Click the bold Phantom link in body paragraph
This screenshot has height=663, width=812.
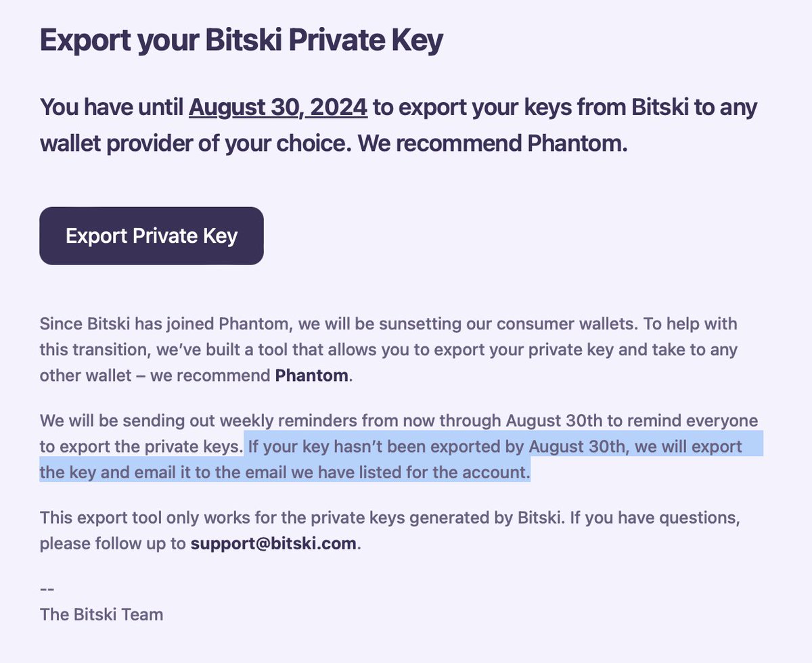click(312, 375)
